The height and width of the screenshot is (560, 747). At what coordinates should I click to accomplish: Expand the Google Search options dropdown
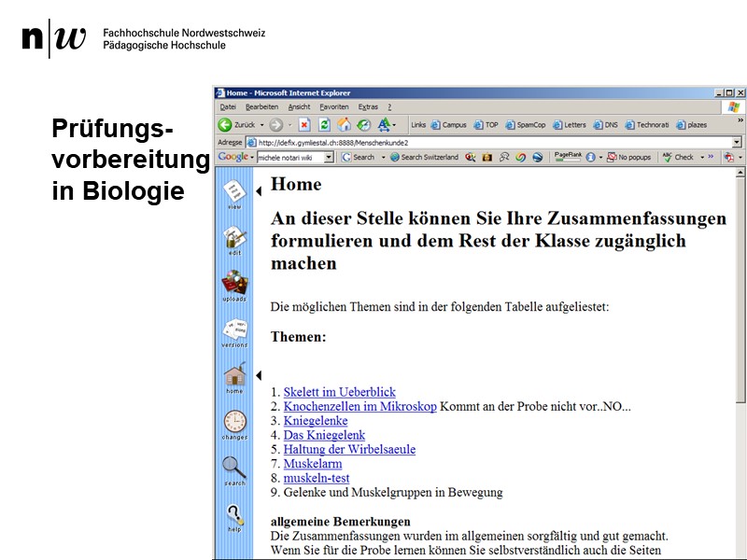coord(385,157)
